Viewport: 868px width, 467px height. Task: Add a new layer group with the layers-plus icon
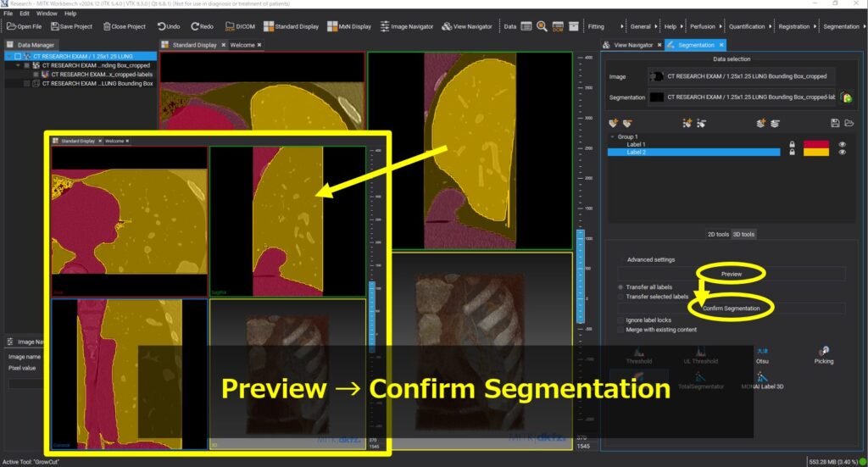[x=760, y=123]
